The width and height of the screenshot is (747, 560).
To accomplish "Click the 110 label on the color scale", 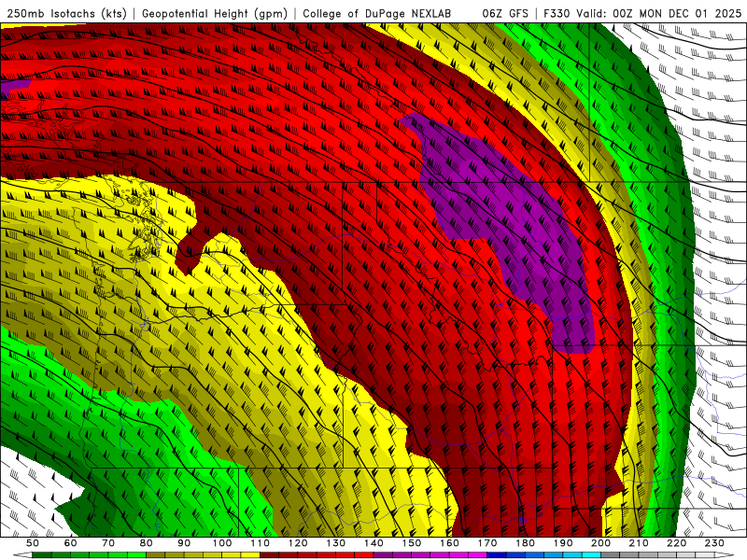I will [x=260, y=543].
